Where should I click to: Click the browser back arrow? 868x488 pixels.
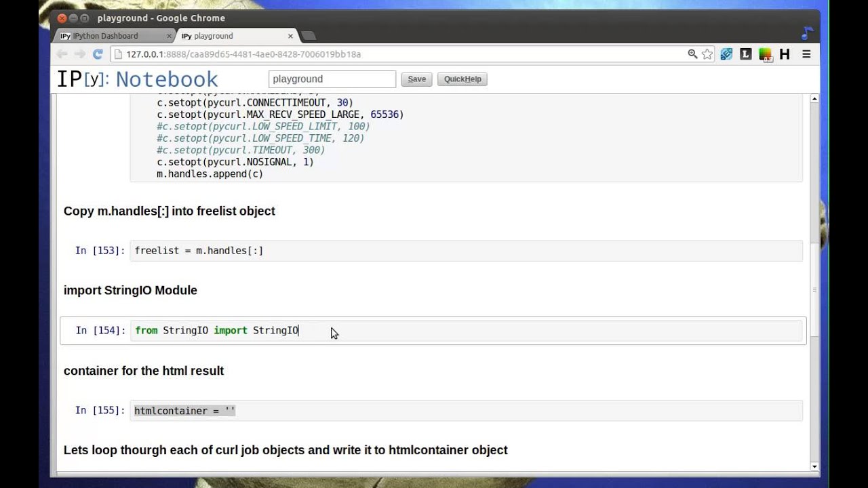tap(62, 54)
